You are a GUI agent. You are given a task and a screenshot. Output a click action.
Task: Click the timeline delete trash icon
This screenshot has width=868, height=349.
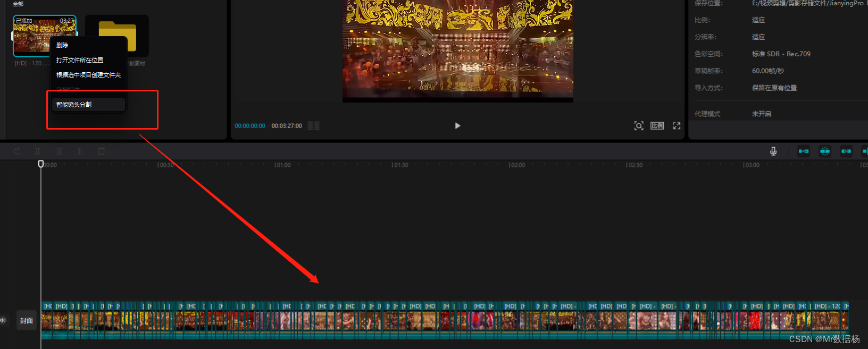pos(102,151)
